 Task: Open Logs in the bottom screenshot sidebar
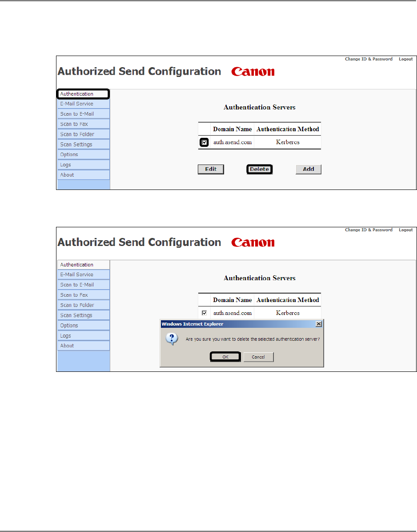83,336
